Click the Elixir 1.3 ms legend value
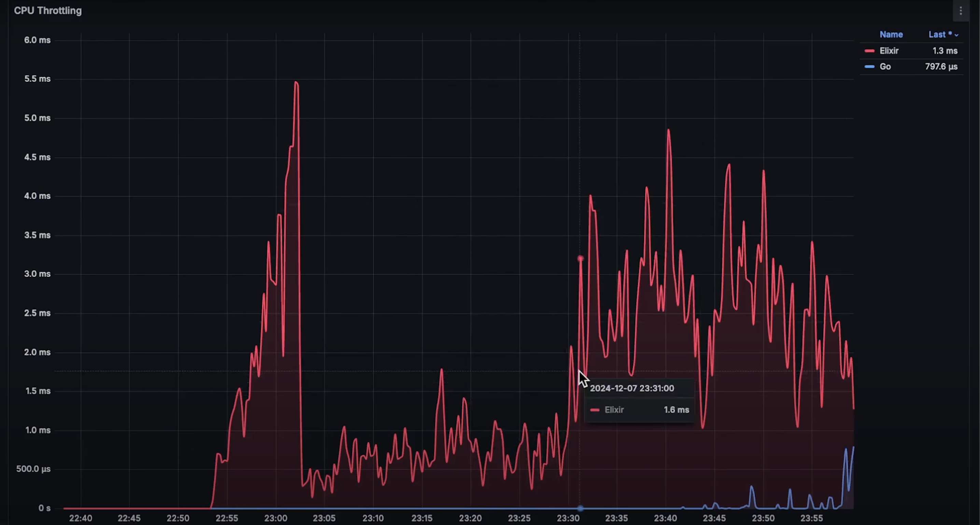The height and width of the screenshot is (525, 980). (x=944, y=51)
